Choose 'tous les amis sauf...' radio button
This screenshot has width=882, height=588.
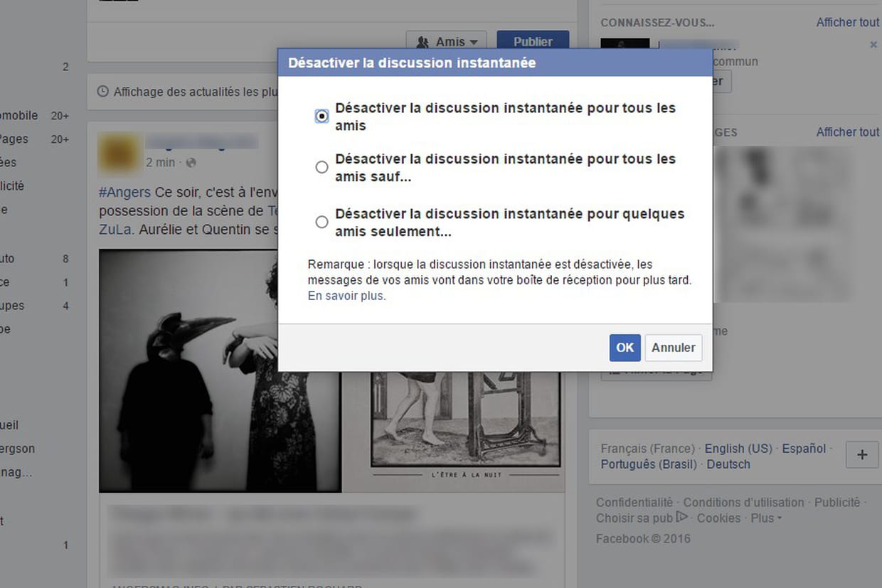point(322,167)
